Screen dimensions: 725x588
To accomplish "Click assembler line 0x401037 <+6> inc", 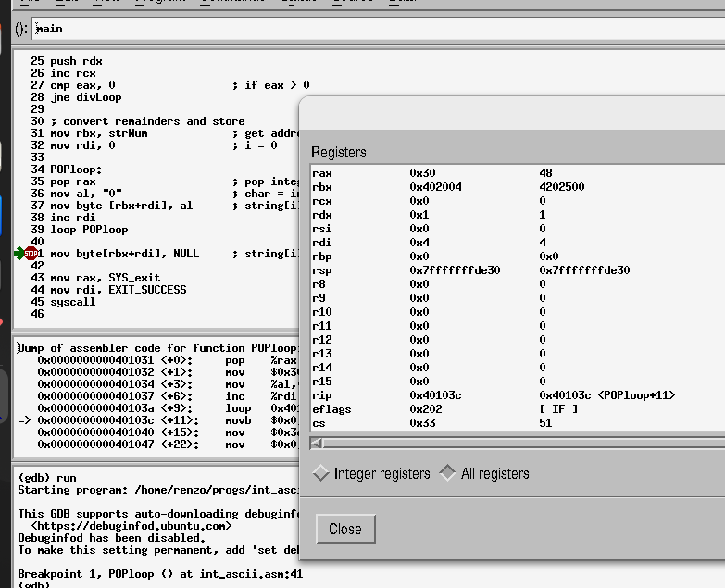I will click(167, 396).
